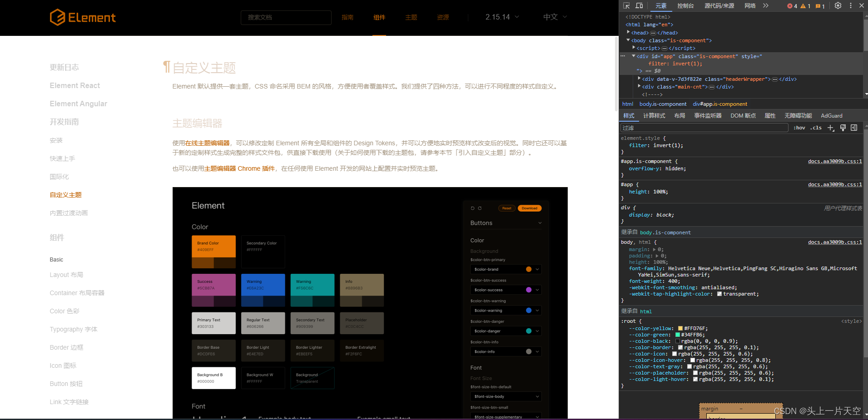Image resolution: width=868 pixels, height=420 pixels.
Task: Collapse the div#app node
Action: click(x=634, y=56)
